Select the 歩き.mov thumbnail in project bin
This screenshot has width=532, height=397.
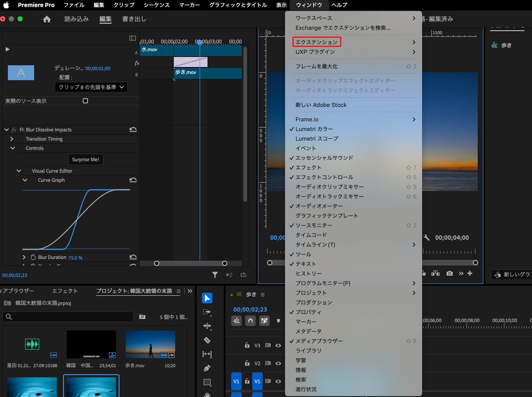[150, 345]
